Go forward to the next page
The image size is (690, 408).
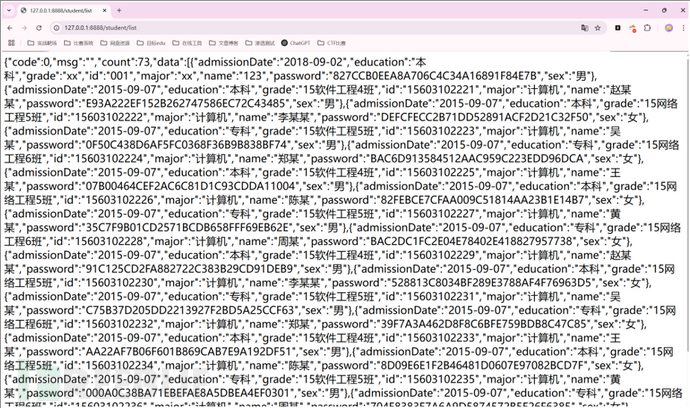point(24,28)
